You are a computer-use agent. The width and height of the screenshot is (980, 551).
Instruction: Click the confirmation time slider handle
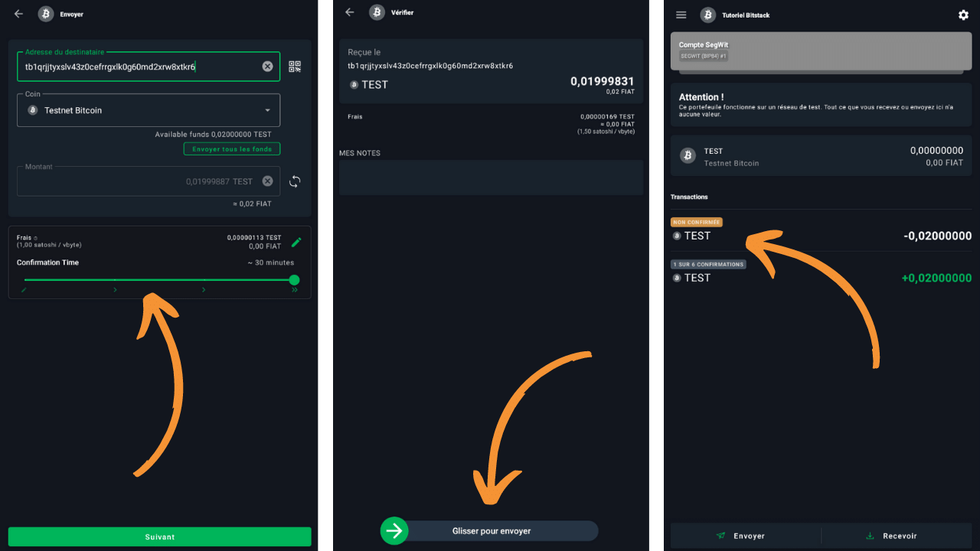(x=294, y=280)
